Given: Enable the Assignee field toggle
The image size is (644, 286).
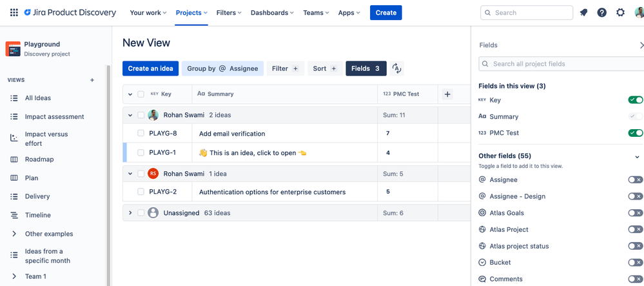Looking at the screenshot, I should [x=636, y=180].
